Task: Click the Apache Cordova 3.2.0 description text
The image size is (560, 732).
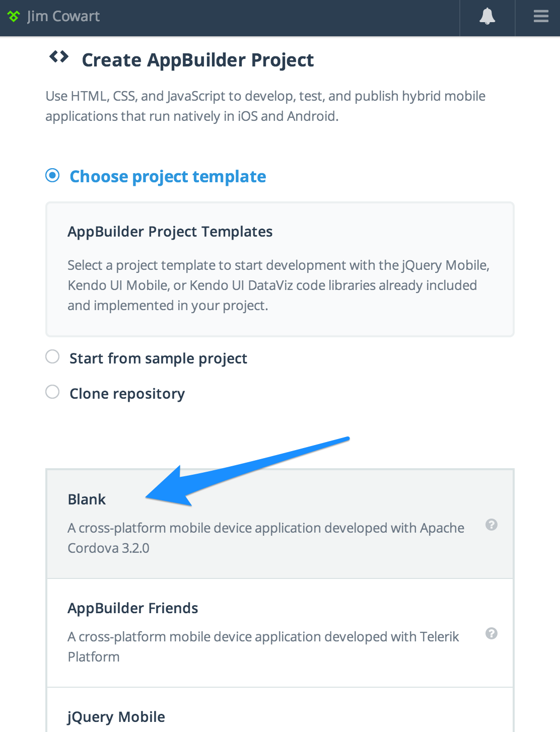Action: click(266, 538)
